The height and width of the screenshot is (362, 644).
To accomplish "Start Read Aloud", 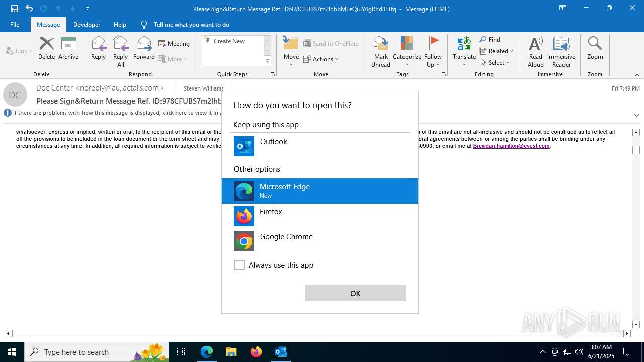I will pyautogui.click(x=536, y=52).
